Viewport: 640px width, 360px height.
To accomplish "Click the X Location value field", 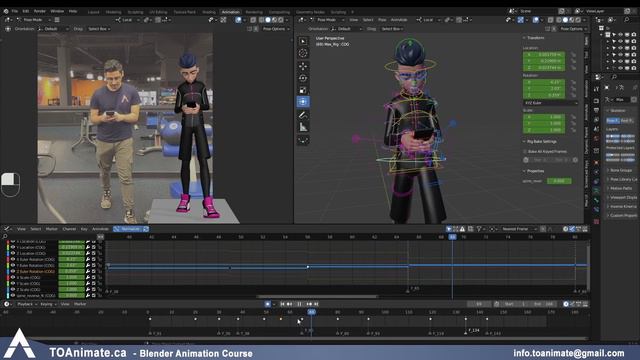I will click(544, 54).
